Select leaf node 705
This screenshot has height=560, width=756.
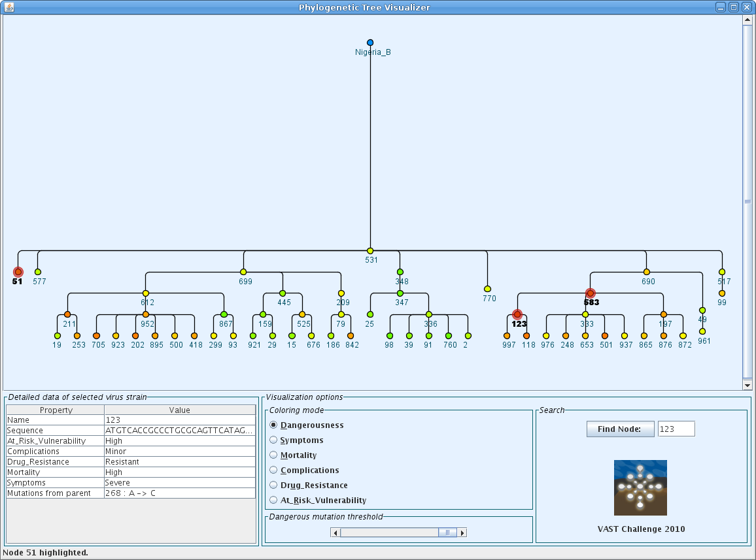(x=96, y=336)
